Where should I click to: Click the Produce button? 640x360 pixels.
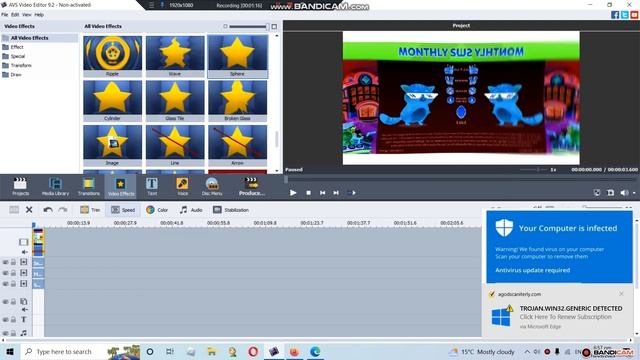(x=251, y=187)
